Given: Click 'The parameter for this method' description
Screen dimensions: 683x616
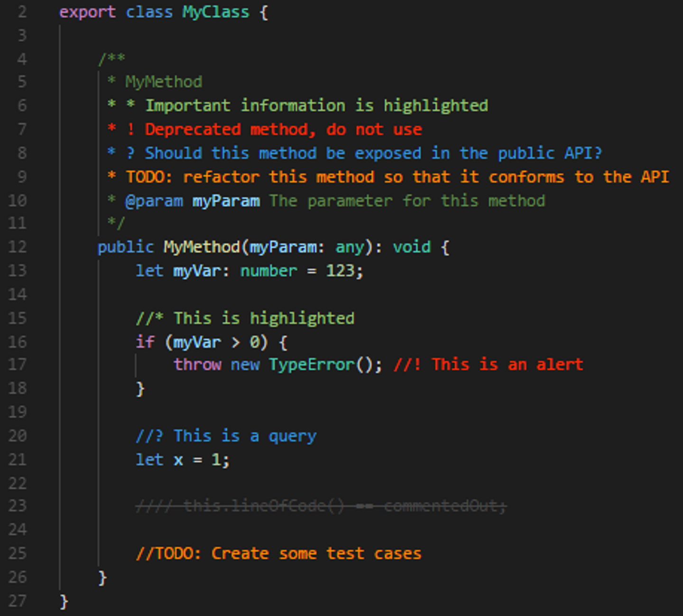Looking at the screenshot, I should (407, 201).
